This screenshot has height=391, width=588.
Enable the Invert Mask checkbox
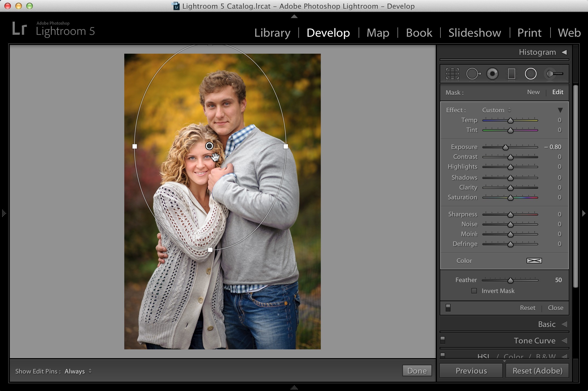point(474,291)
